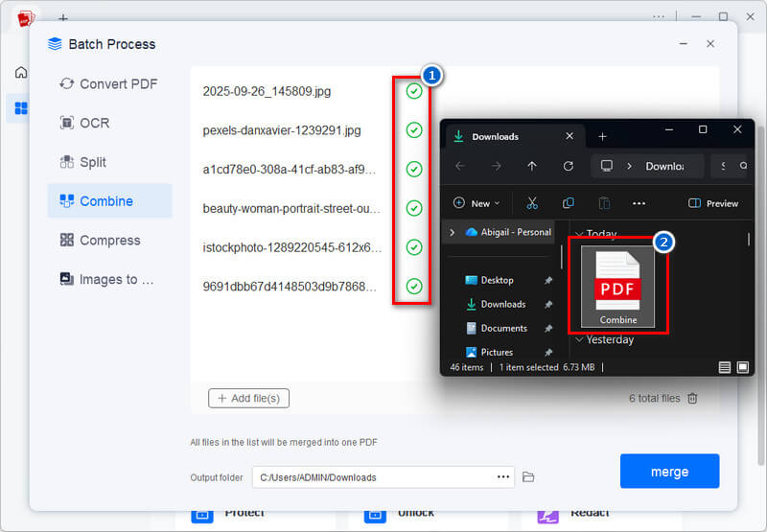767x532 pixels.
Task: Toggle the Preview pane in Explorer
Action: (x=713, y=203)
